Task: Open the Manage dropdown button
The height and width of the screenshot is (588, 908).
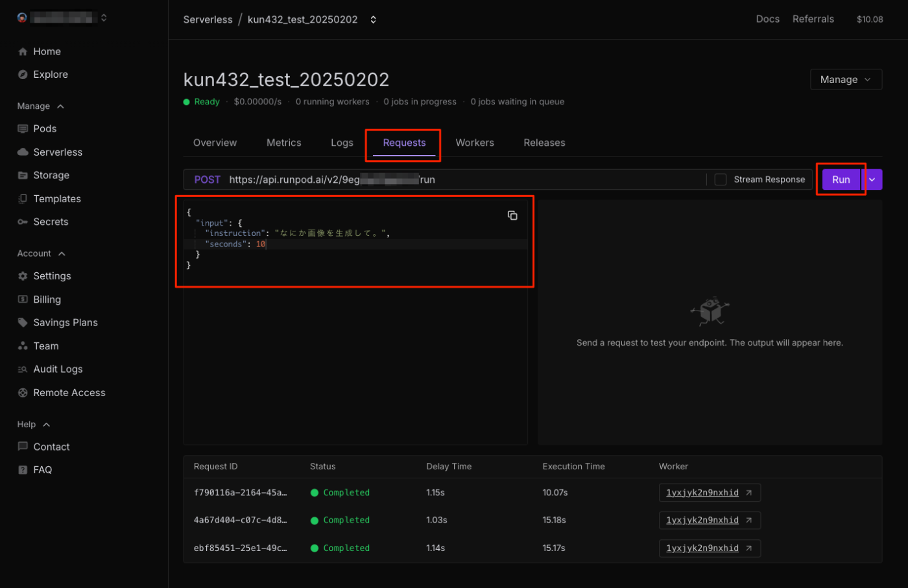Action: [x=846, y=80]
